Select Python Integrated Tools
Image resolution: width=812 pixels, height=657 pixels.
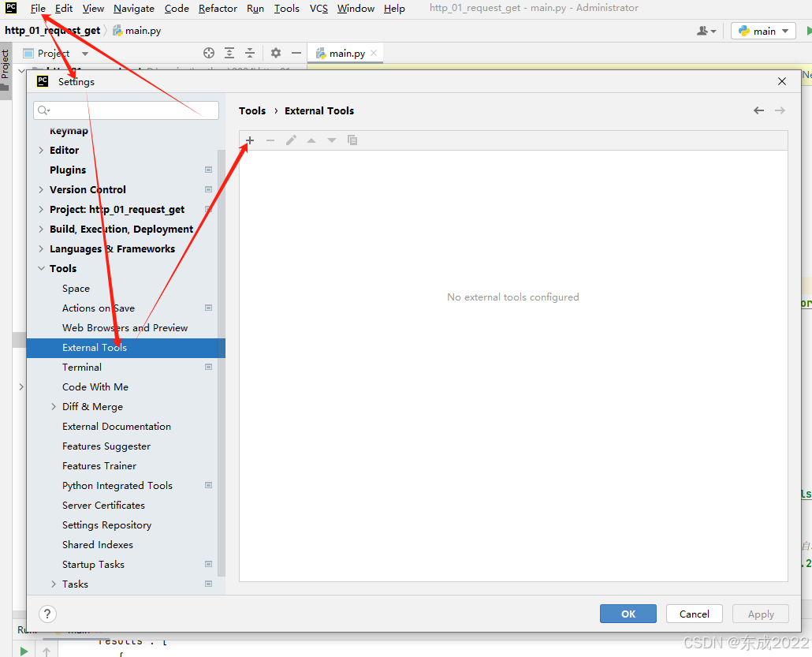point(117,486)
